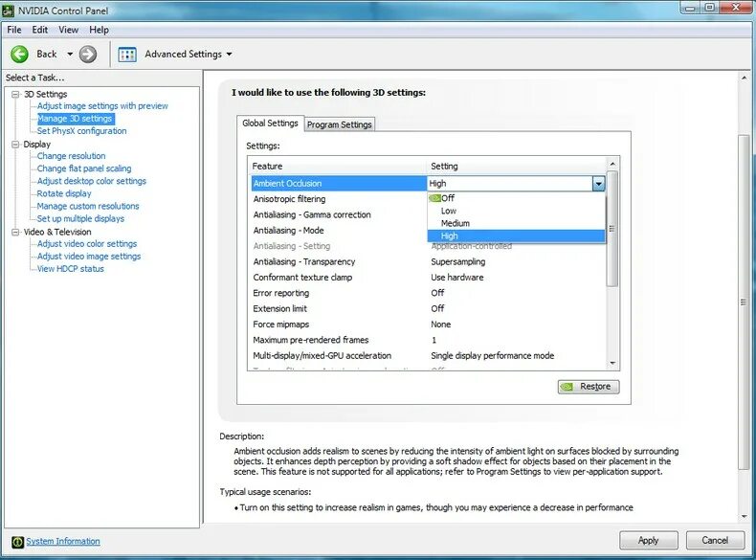Open Adjust video image settings
The image size is (756, 560).
[89, 257]
